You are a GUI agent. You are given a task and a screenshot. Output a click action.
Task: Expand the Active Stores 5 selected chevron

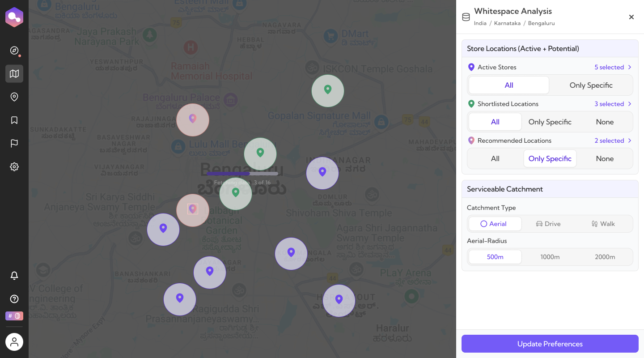pos(630,67)
